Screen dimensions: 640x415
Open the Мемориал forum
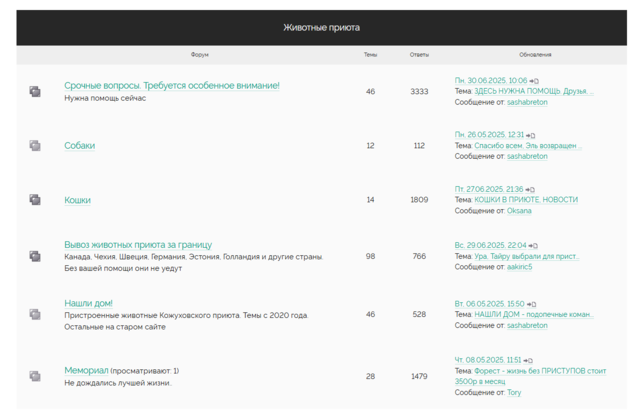(x=86, y=371)
